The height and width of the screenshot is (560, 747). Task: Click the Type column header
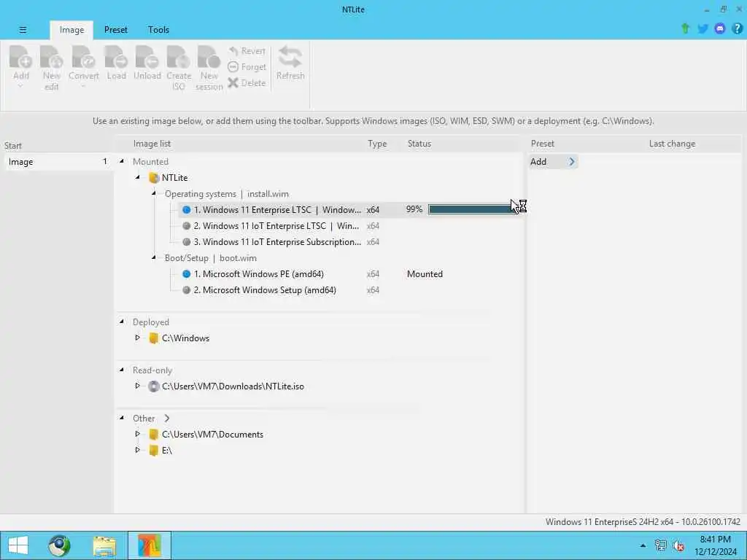(377, 144)
